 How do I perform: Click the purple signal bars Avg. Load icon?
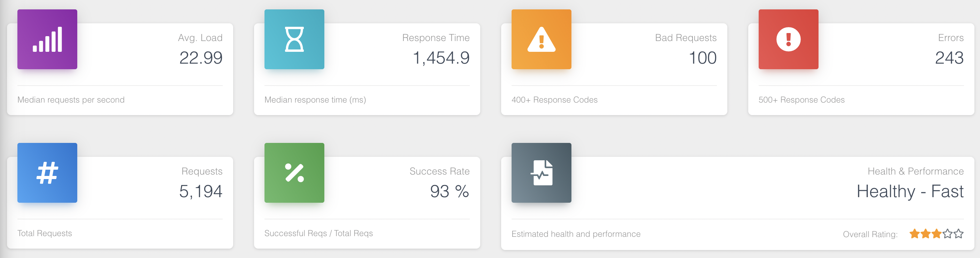point(47,39)
